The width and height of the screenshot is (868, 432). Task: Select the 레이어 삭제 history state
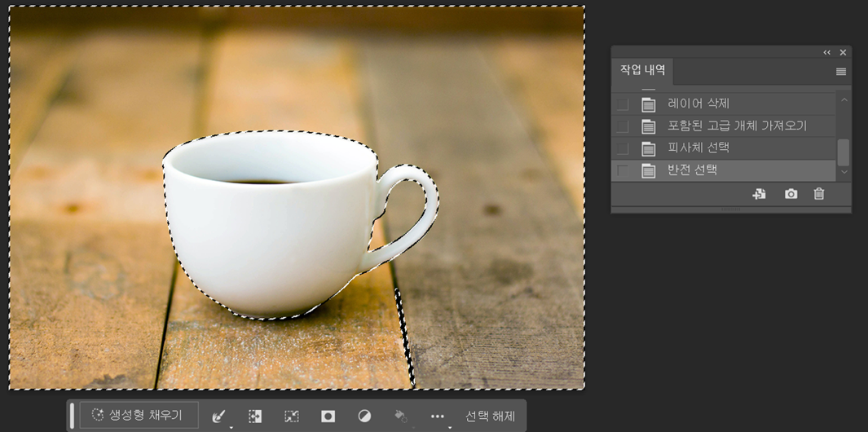pos(724,104)
